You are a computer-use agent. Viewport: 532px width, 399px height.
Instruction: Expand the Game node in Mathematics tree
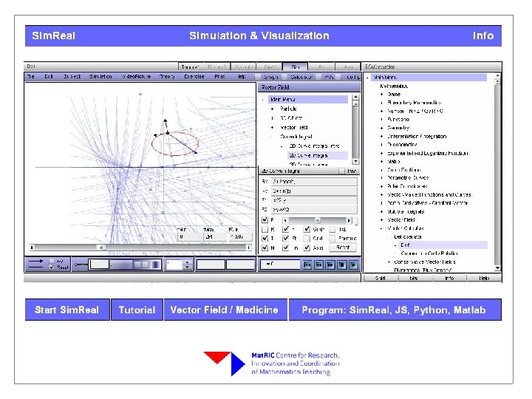click(382, 95)
